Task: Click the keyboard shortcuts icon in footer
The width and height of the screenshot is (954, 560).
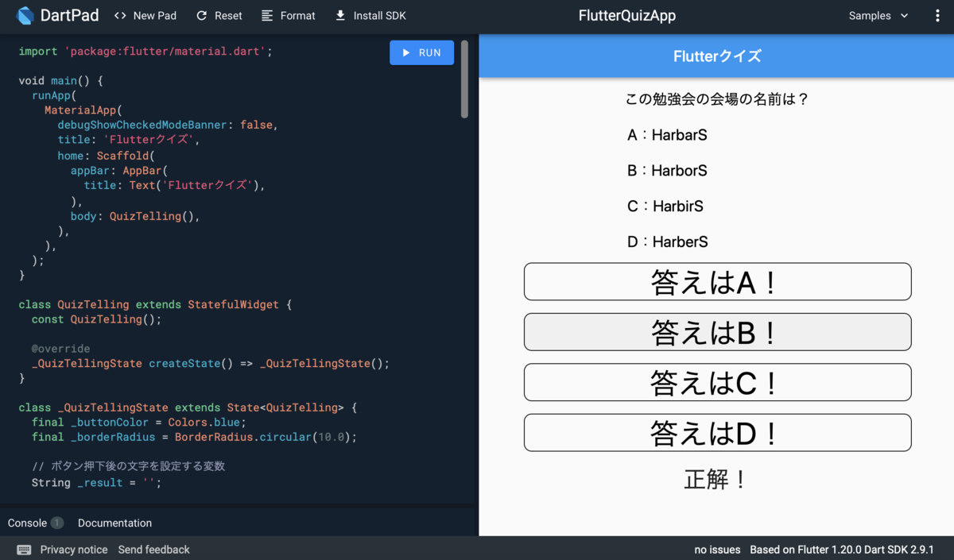Action: pos(24,550)
